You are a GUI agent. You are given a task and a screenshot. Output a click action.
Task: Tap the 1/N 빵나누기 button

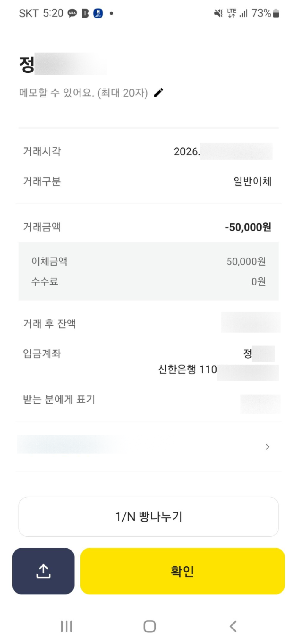[148, 517]
